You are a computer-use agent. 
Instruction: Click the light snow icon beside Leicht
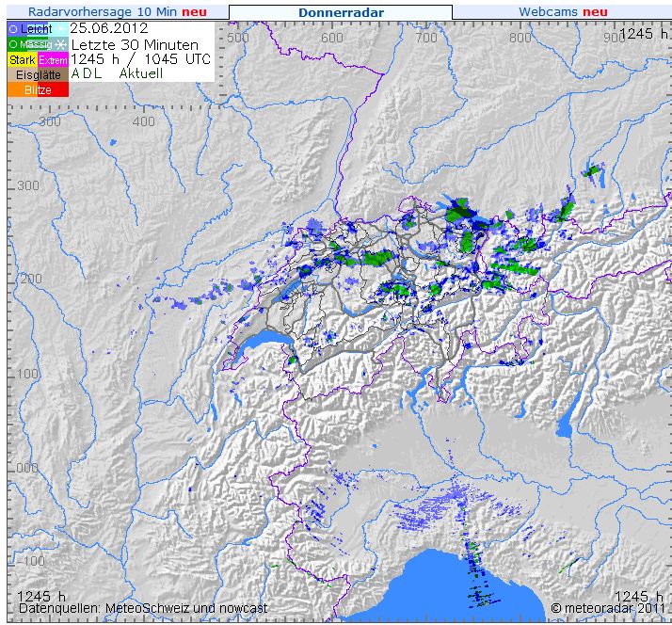pyautogui.click(x=60, y=29)
